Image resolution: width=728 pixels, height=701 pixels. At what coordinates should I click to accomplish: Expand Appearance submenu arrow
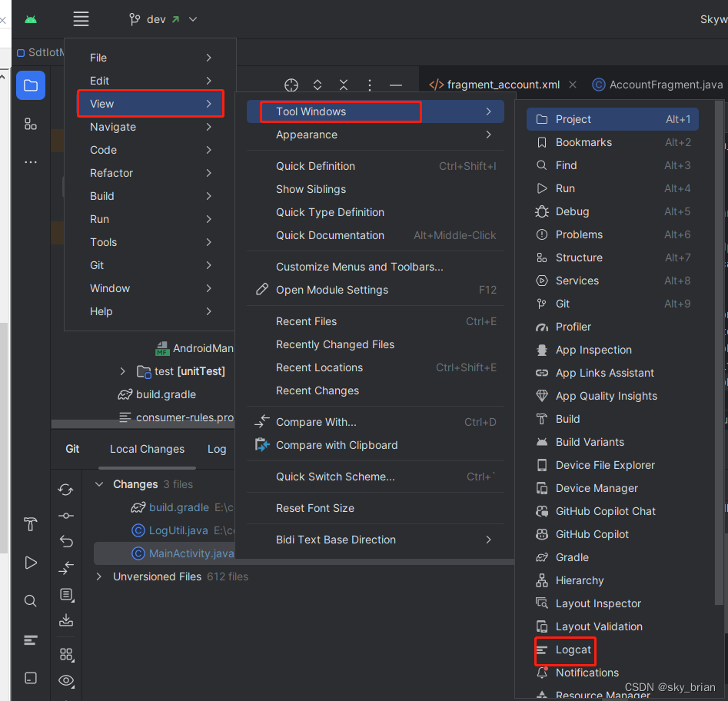(488, 135)
